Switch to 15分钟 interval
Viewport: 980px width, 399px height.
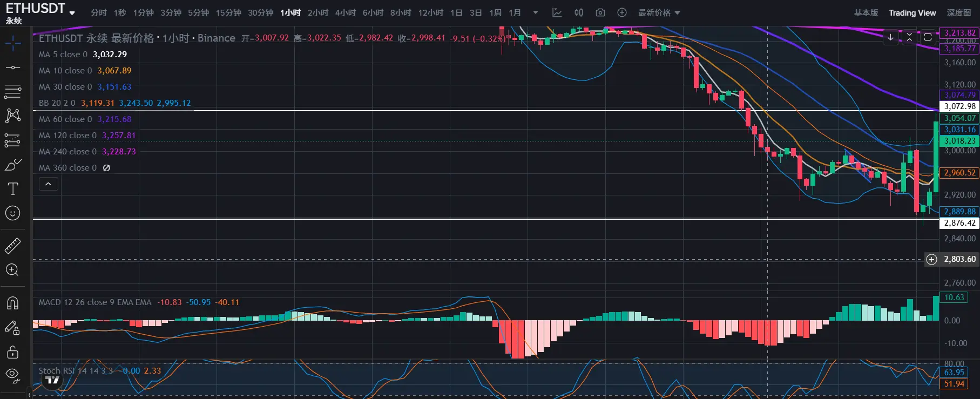click(x=228, y=12)
